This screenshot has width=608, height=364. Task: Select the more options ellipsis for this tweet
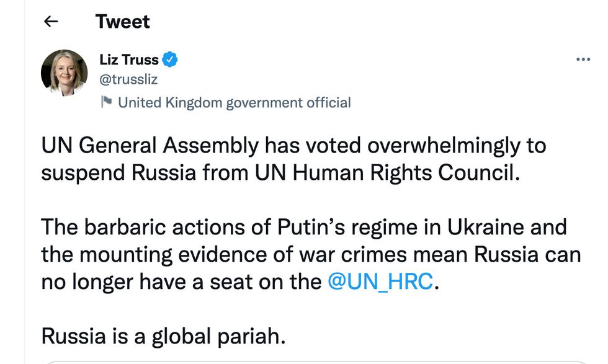[583, 59]
